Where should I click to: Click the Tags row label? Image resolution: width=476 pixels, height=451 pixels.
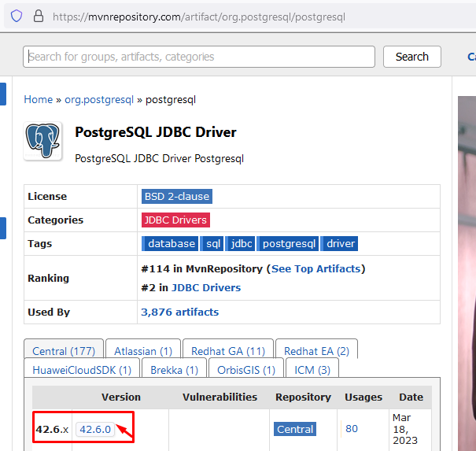coord(40,243)
